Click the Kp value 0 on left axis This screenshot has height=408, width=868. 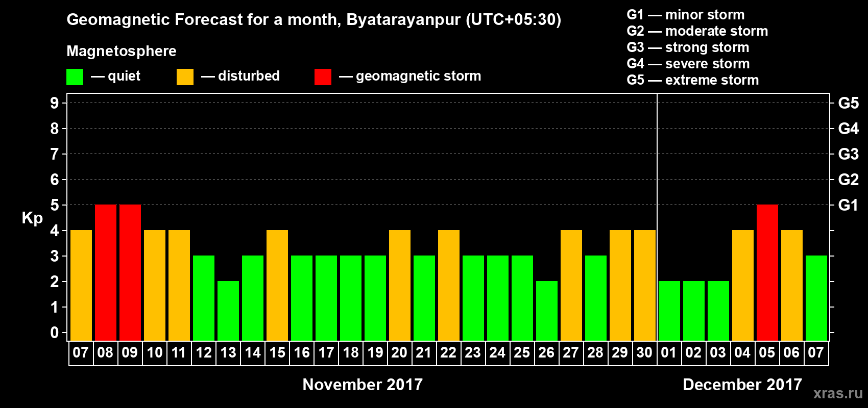(55, 333)
